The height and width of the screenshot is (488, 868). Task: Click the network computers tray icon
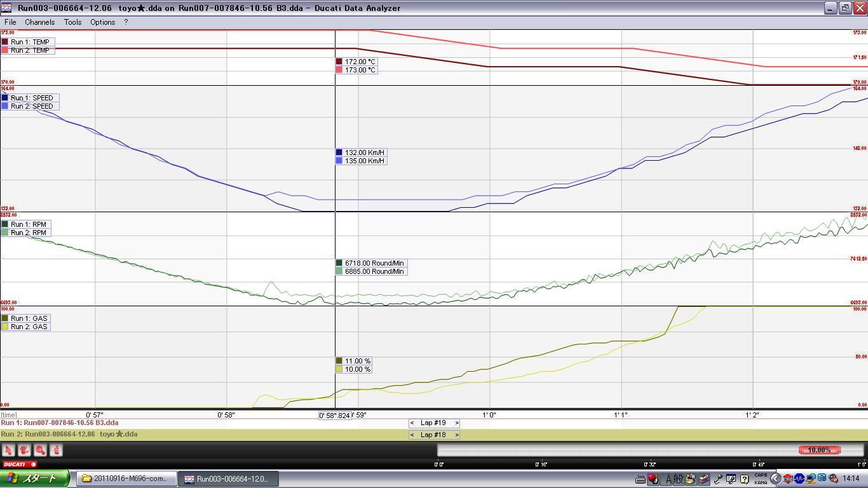click(x=811, y=478)
